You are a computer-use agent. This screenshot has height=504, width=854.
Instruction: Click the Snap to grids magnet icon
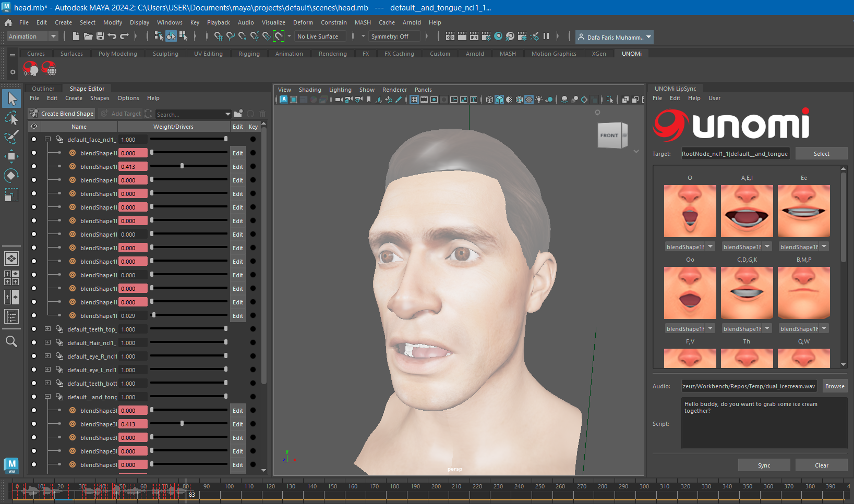pyautogui.click(x=218, y=36)
